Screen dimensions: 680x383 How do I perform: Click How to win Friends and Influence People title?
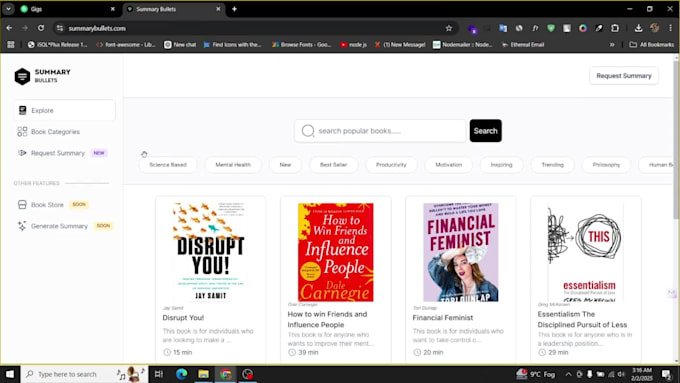point(327,319)
